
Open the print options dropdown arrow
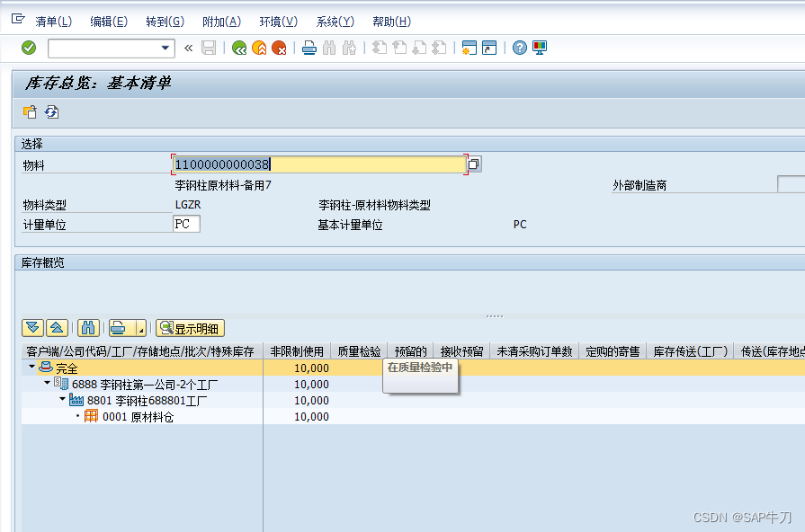140,328
